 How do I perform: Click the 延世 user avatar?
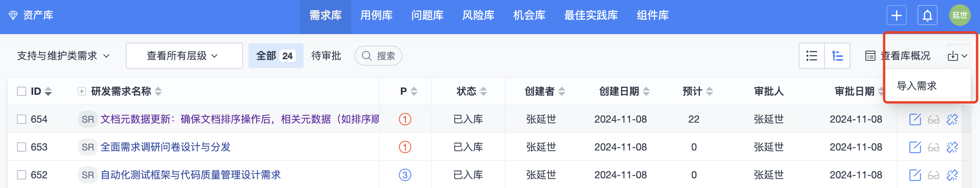960,15
